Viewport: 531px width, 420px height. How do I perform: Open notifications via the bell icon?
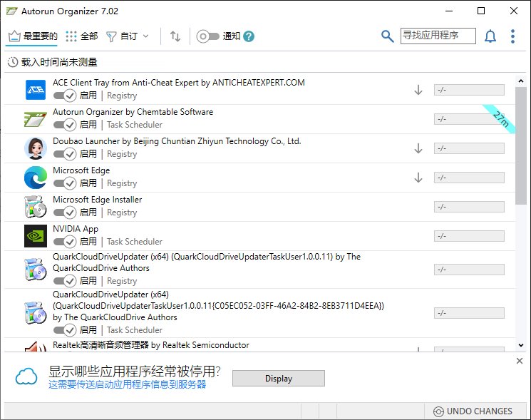[490, 36]
